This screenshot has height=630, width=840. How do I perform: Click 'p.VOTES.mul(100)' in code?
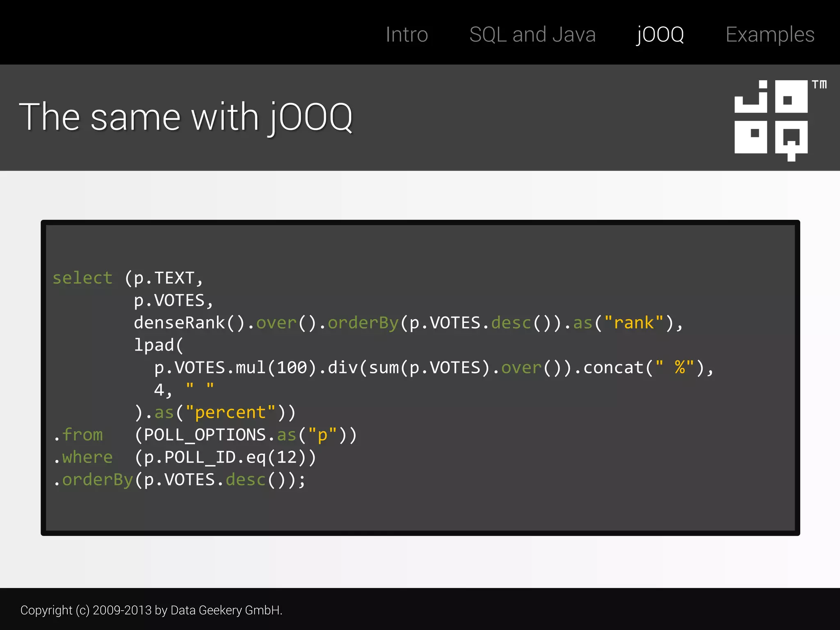tap(235, 367)
